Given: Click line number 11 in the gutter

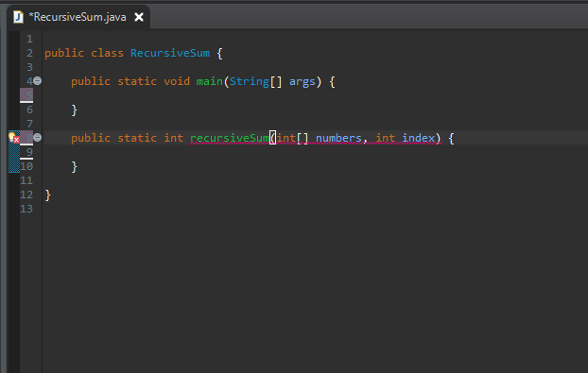Looking at the screenshot, I should (x=26, y=180).
